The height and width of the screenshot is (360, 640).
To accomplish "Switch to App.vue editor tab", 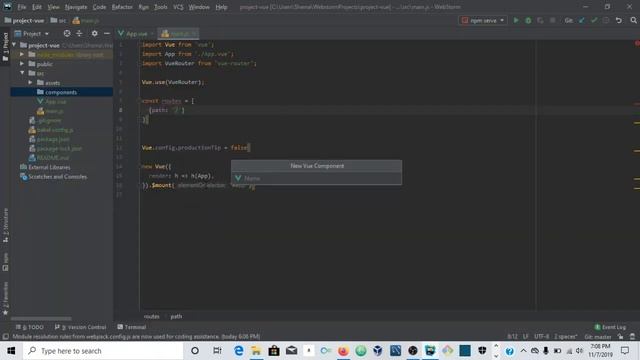I will (x=136, y=33).
